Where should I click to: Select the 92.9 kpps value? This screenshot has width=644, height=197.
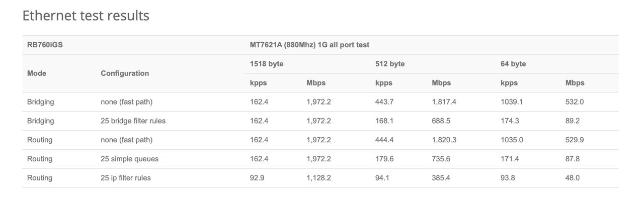[257, 178]
